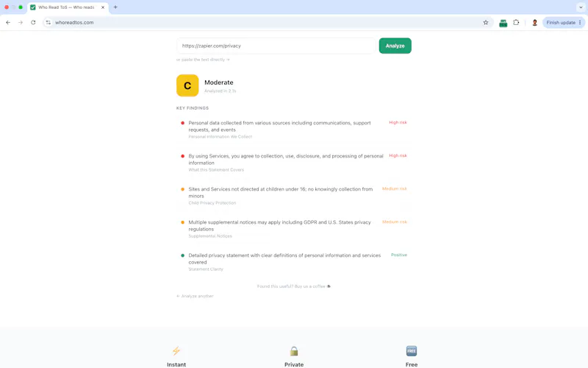Screen dimensions: 588x368
Task: Click green dot beside Detailed privacy statement
Action: 182,255
